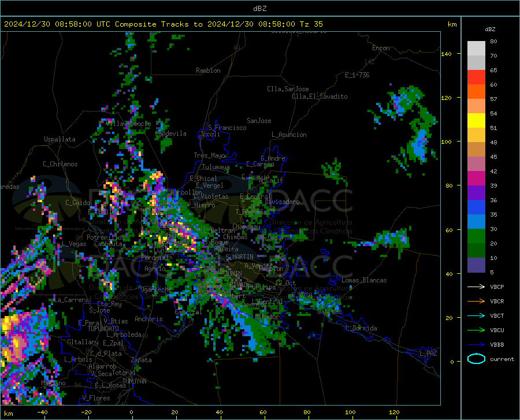The image size is (520, 420).
Task: Click the 'S_MARTIN' map label
Action: pyautogui.click(x=239, y=257)
